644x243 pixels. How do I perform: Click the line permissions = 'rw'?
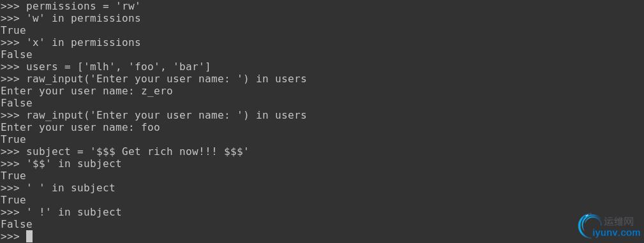coord(71,6)
